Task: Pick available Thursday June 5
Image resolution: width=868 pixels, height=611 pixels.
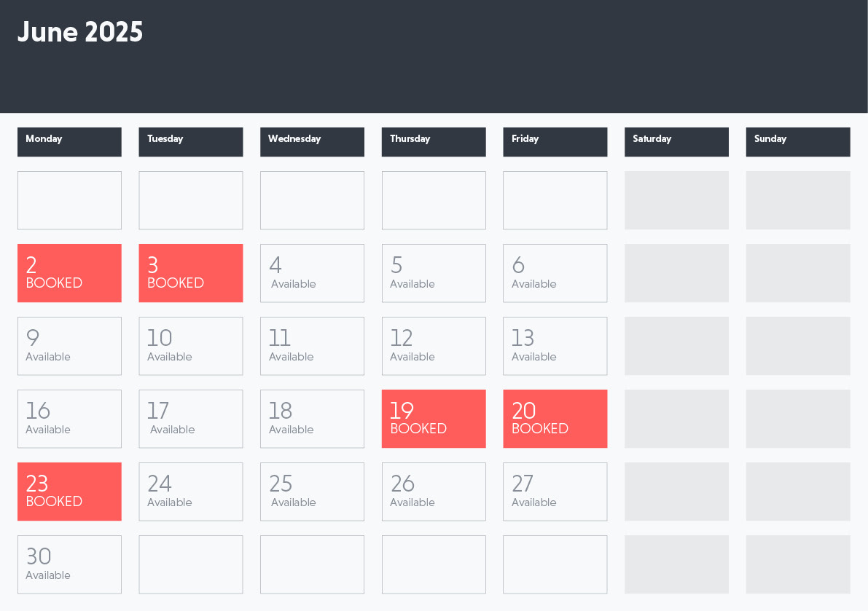Action: [x=434, y=273]
